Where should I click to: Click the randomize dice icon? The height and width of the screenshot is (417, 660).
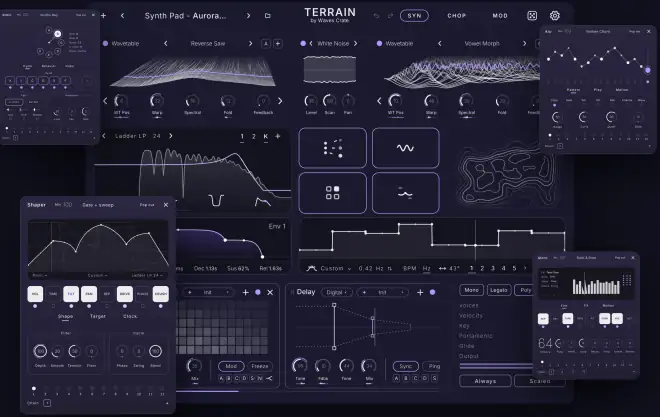tap(532, 16)
